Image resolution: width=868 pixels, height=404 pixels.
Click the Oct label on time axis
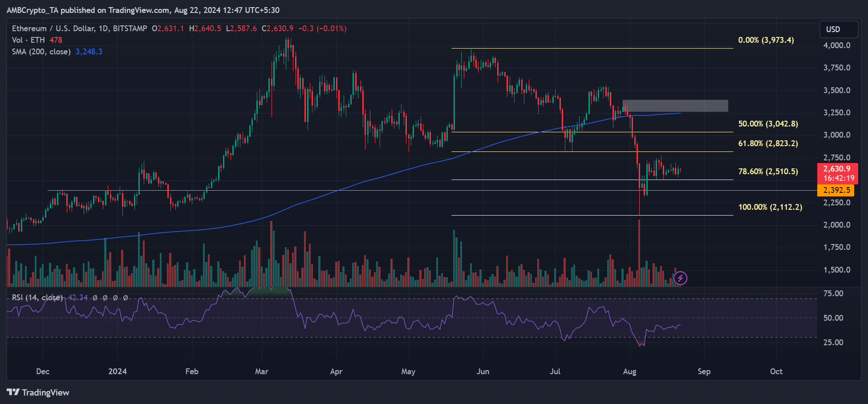(x=776, y=371)
